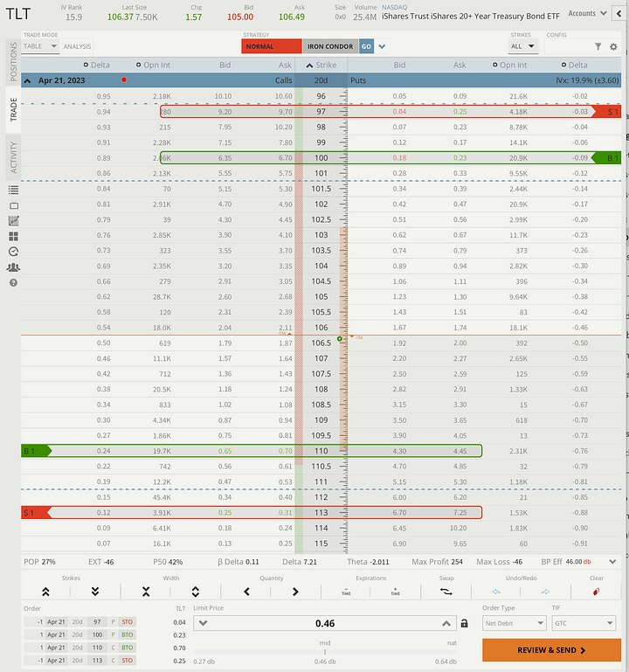Screen dimensions: 629x672
Task: Open the GTC TIF dropdown
Action: 584,623
